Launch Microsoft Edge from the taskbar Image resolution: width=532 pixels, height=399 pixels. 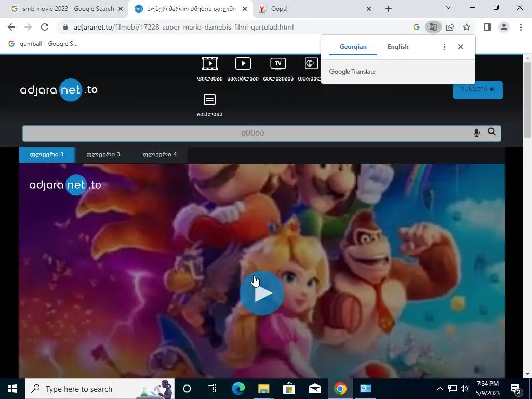[238, 389]
